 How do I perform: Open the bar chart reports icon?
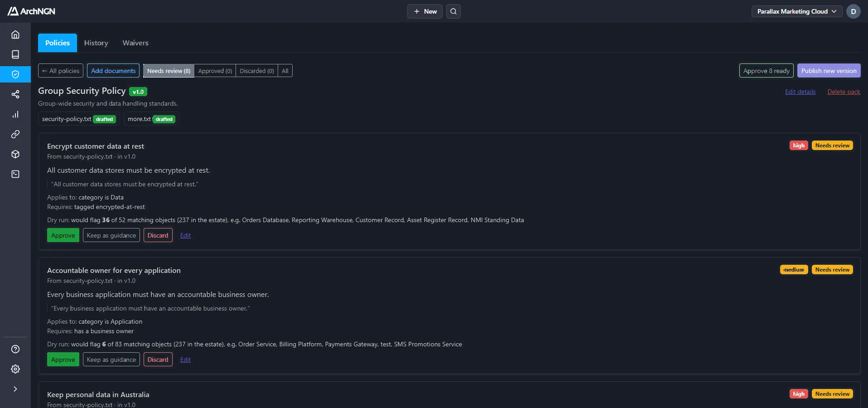point(15,114)
